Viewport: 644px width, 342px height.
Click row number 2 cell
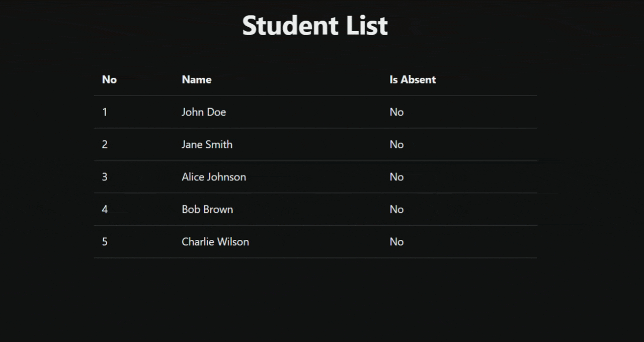(105, 144)
